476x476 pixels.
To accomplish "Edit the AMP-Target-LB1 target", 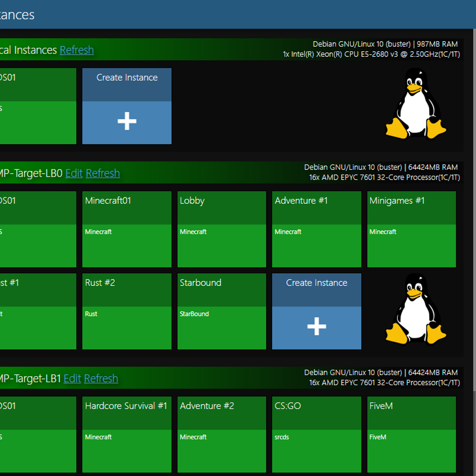I will point(72,378).
